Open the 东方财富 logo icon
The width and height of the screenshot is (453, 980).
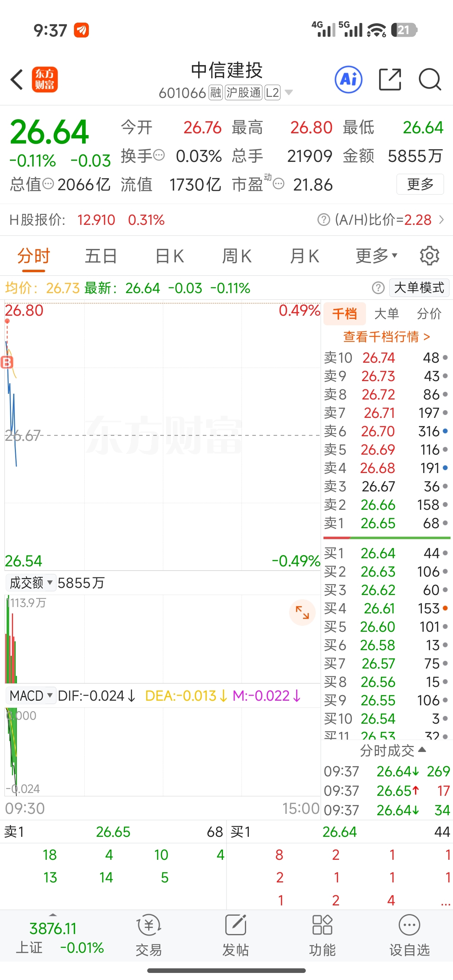pos(45,80)
